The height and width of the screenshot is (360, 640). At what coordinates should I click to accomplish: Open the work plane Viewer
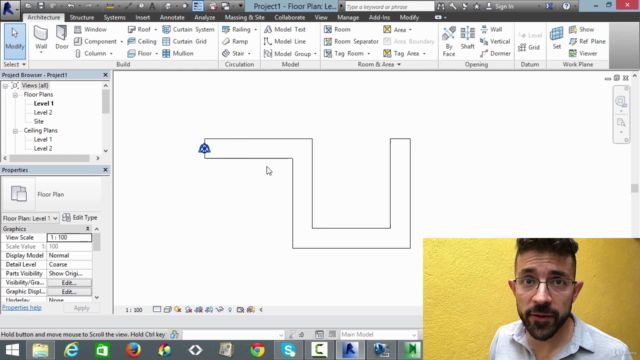[583, 53]
